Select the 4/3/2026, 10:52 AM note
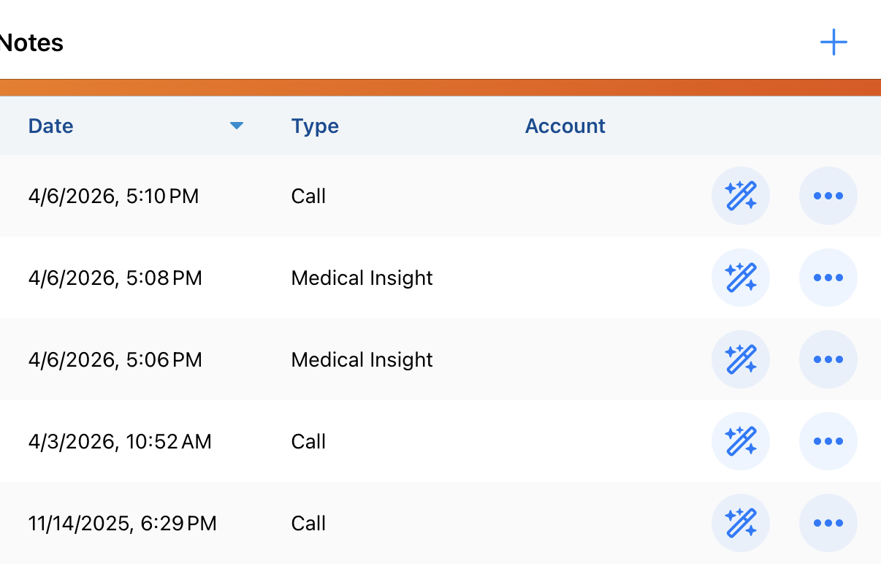 click(x=120, y=441)
